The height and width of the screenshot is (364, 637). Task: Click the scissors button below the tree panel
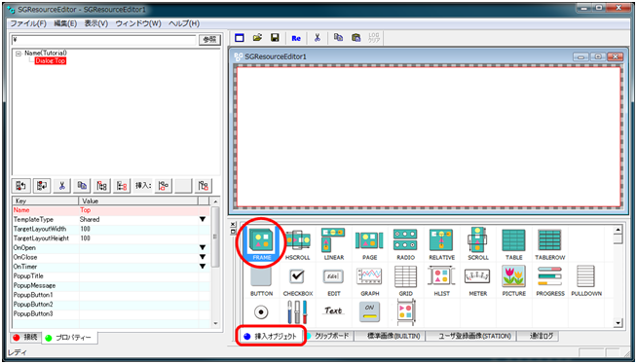tap(61, 186)
